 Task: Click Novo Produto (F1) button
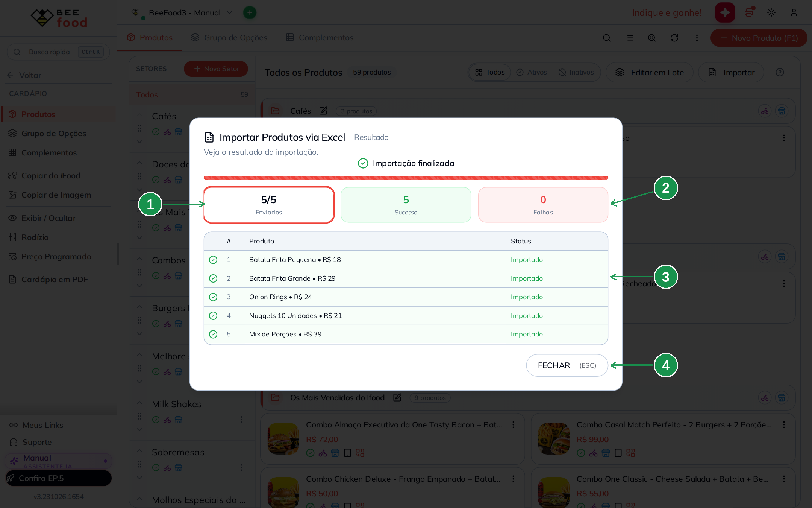point(759,38)
